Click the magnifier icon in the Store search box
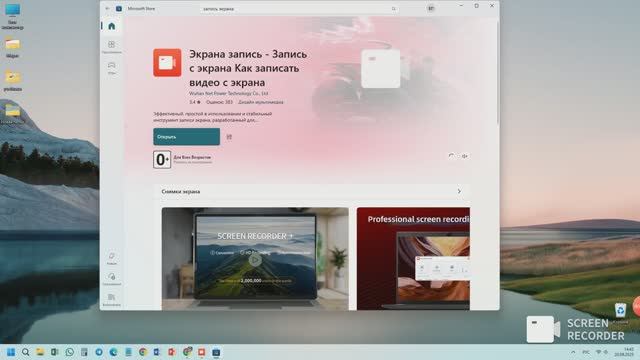This screenshot has width=640, height=360. [393, 9]
